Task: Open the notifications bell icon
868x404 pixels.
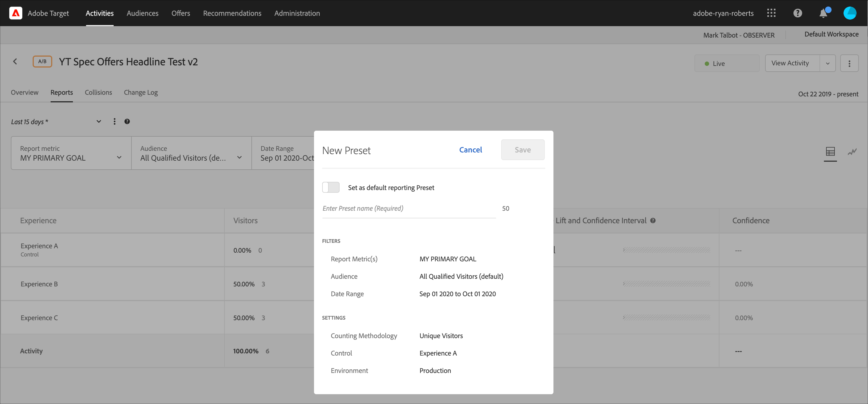Action: tap(823, 13)
